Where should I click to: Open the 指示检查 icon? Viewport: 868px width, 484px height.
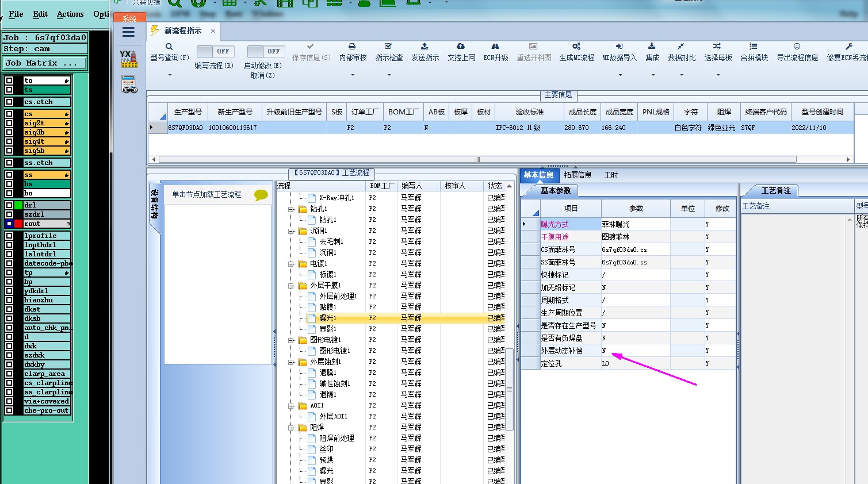pos(388,46)
